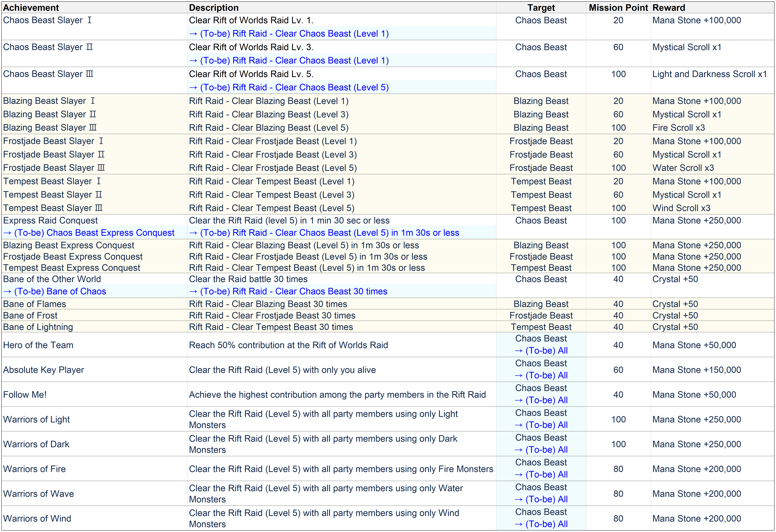
Task: Select the Bane of Lightning achievement
Action: (38, 327)
